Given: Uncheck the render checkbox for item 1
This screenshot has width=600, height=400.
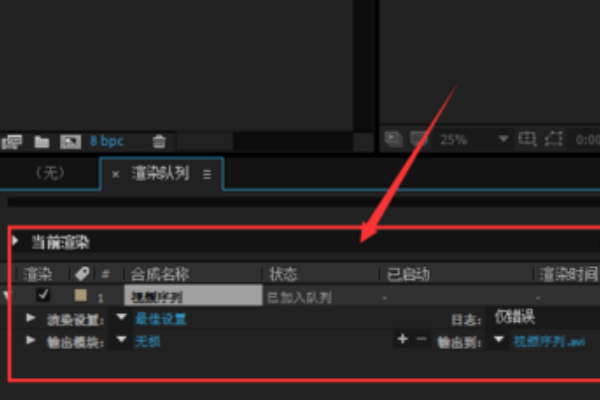Looking at the screenshot, I should coord(43,295).
